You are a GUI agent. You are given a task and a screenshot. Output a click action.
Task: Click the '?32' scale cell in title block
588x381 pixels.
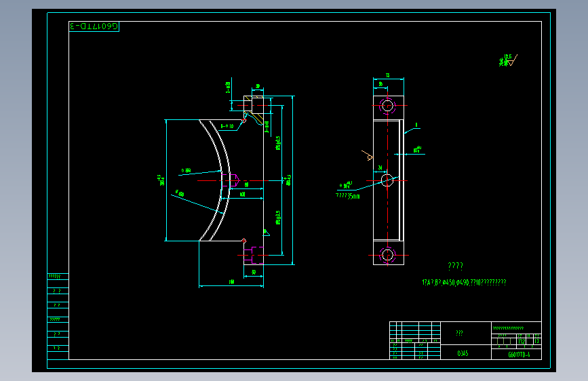522,341
